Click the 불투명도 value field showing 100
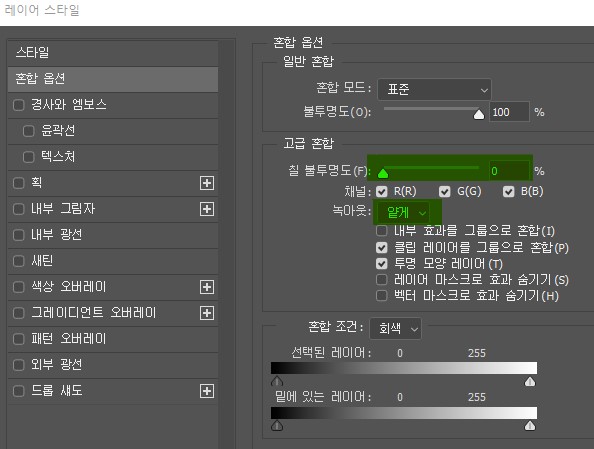 (x=509, y=112)
